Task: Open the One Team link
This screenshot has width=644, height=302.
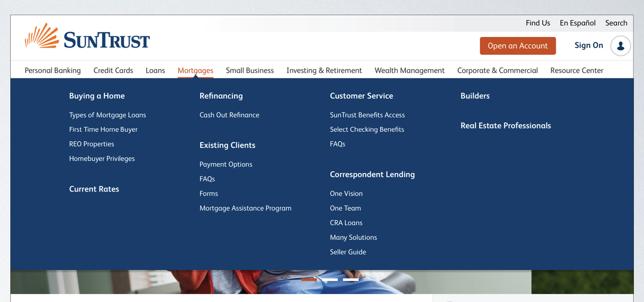Action: [x=346, y=208]
